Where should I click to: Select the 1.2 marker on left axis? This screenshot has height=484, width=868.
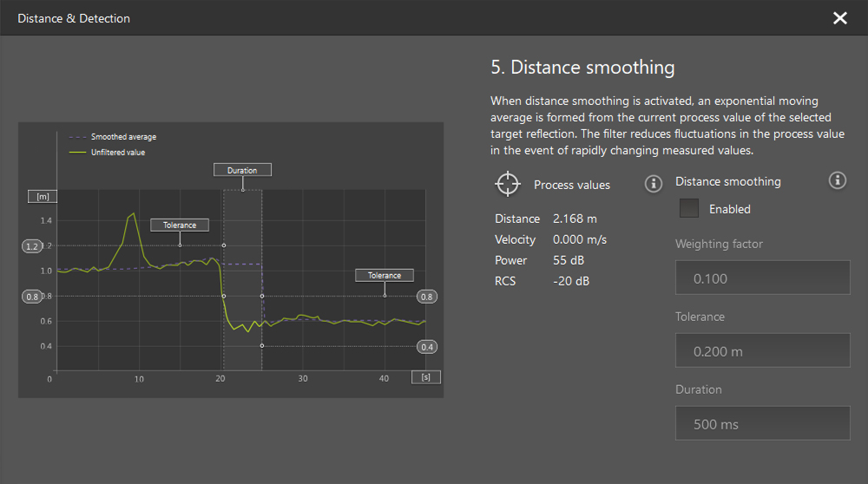click(x=32, y=246)
